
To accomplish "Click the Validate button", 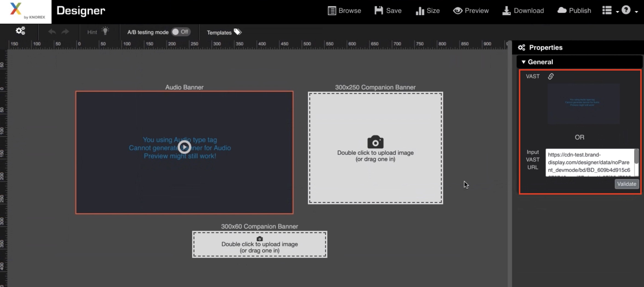I will (x=626, y=184).
